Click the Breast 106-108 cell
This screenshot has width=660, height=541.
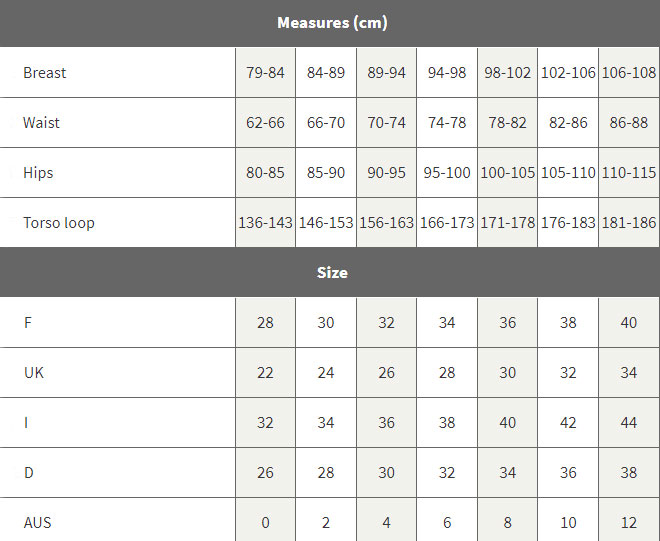tap(629, 73)
